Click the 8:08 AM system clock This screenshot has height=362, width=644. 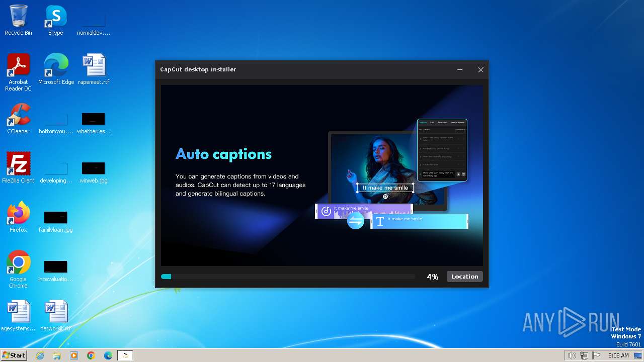tap(618, 355)
